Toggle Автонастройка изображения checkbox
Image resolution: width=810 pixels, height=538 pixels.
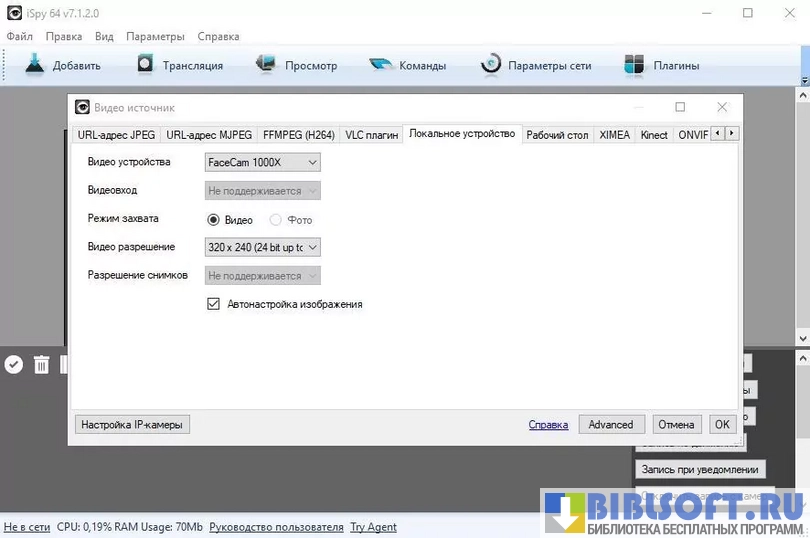coord(213,304)
